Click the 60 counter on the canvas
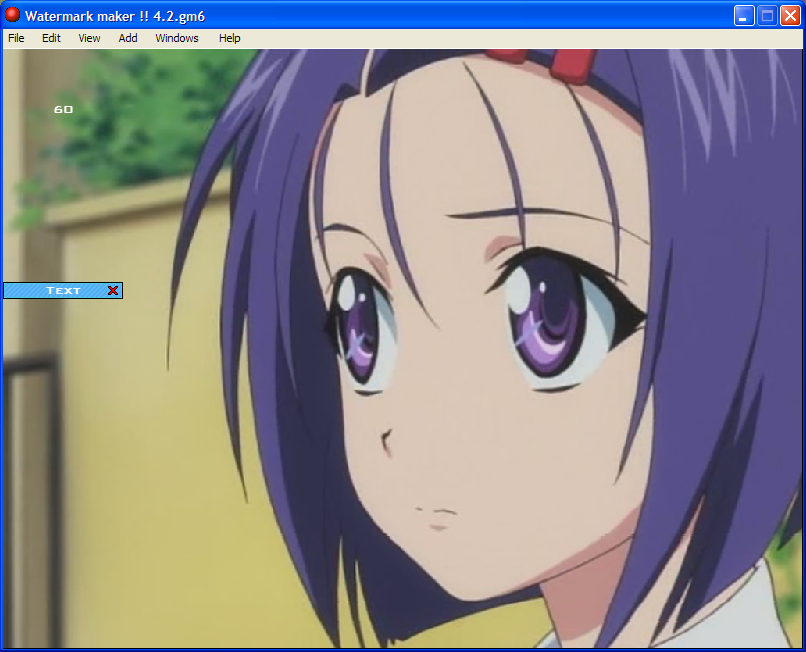The width and height of the screenshot is (806, 652). (63, 109)
